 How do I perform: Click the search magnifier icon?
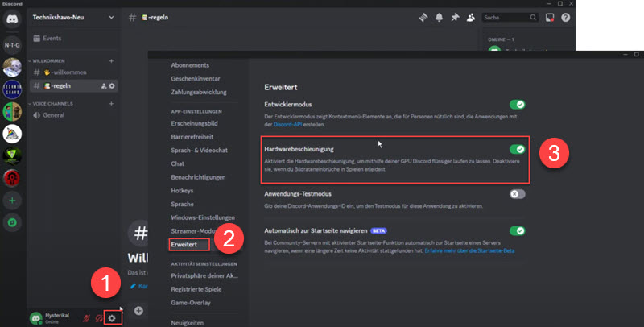tap(533, 17)
